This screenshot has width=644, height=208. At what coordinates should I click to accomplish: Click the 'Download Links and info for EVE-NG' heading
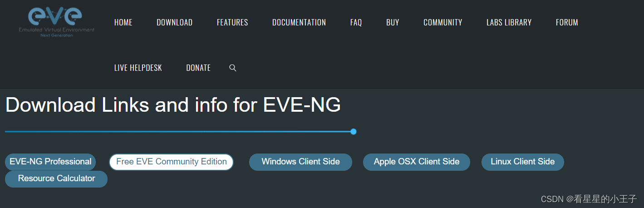(173, 105)
